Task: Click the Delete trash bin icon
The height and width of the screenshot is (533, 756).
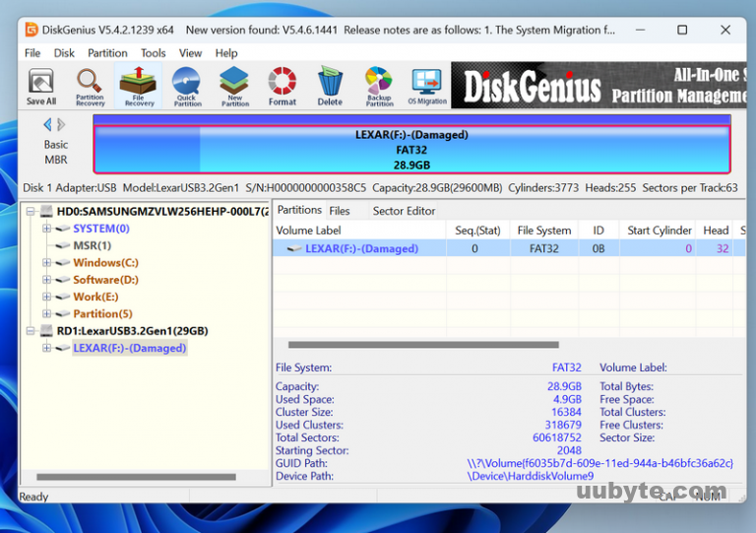Action: pyautogui.click(x=330, y=86)
